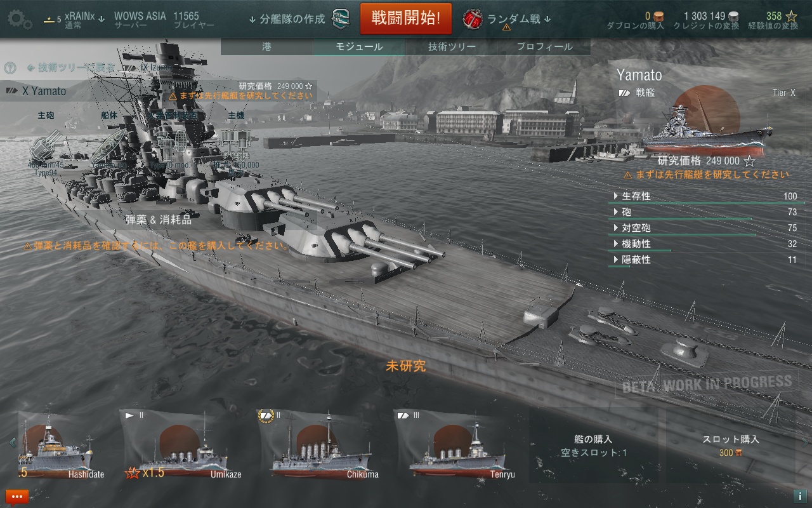Image resolution: width=812 pixels, height=508 pixels.
Task: Click the help question mark icon
Action: click(10, 68)
